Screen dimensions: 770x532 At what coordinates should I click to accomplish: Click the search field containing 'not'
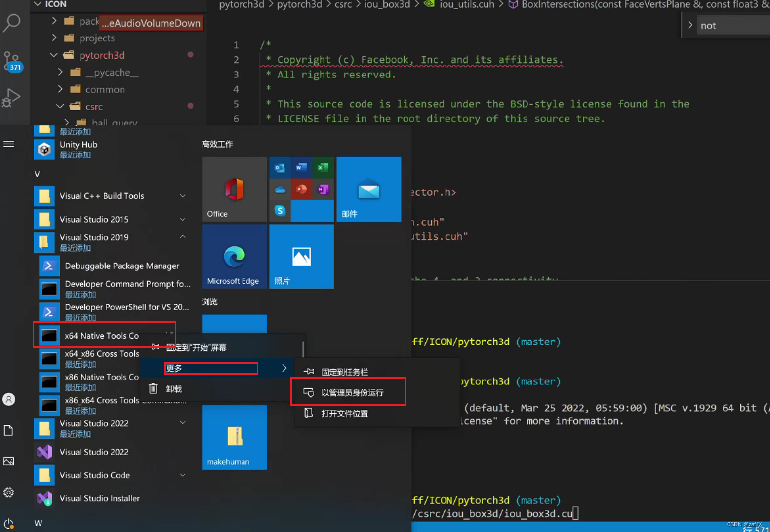(731, 25)
